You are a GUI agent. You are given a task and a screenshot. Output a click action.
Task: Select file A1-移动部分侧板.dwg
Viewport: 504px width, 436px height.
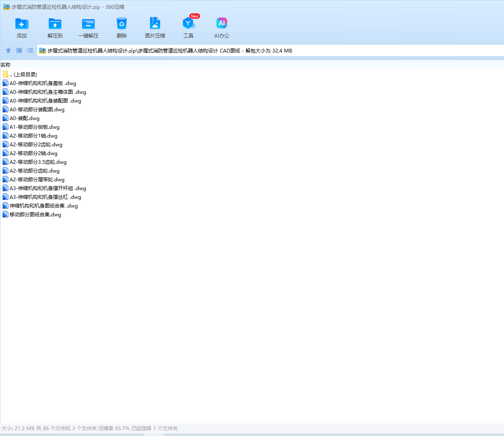pos(31,127)
